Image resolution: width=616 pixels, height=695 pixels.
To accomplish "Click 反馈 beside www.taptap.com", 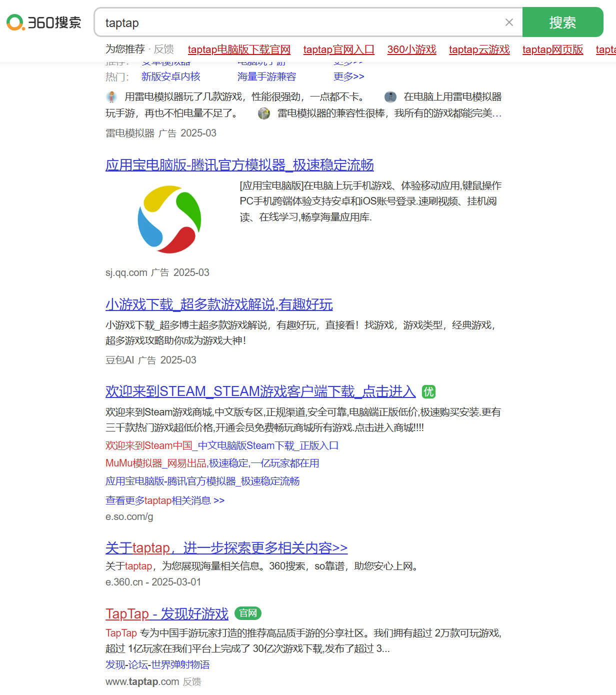I will pyautogui.click(x=192, y=681).
